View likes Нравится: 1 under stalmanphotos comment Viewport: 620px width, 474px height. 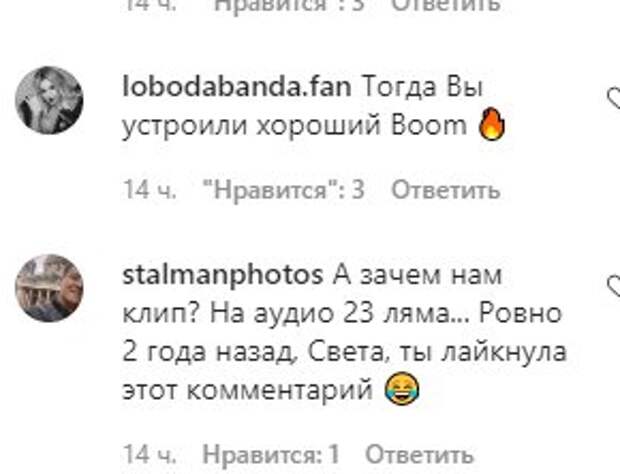271,455
